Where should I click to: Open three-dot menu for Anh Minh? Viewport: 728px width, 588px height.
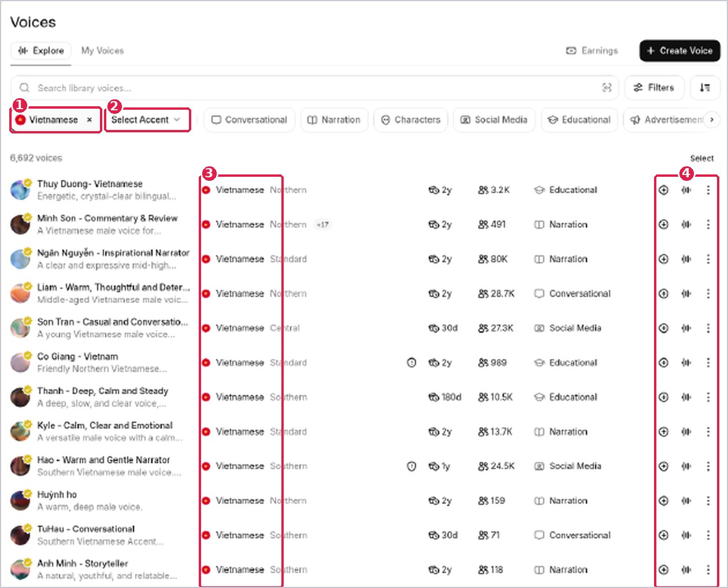[x=708, y=570]
